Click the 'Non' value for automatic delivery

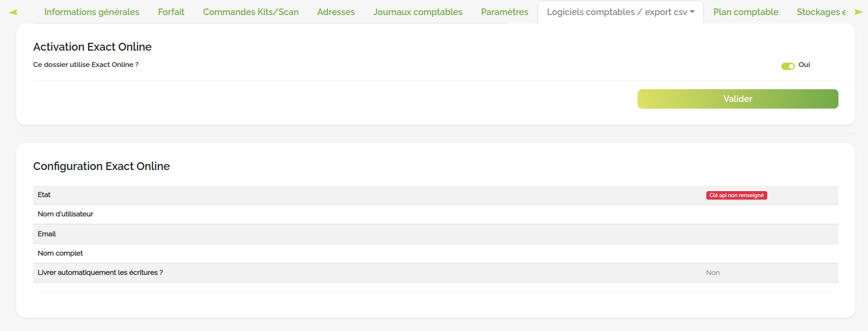[713, 273]
